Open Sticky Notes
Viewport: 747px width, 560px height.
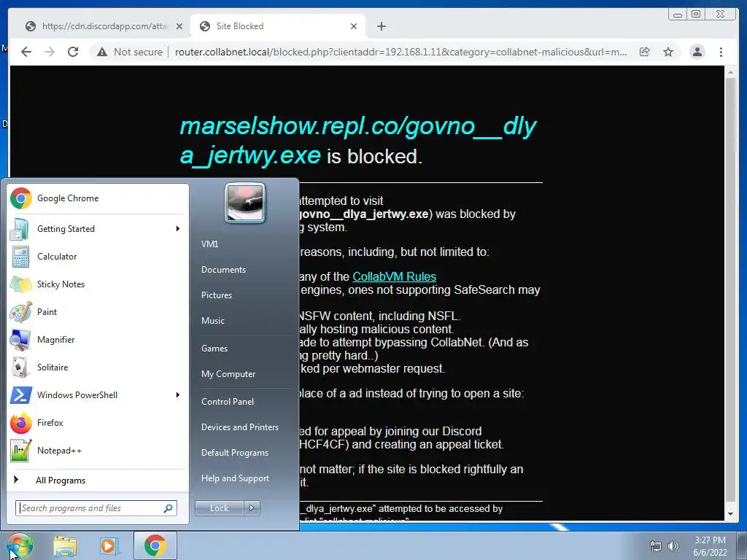98,284
